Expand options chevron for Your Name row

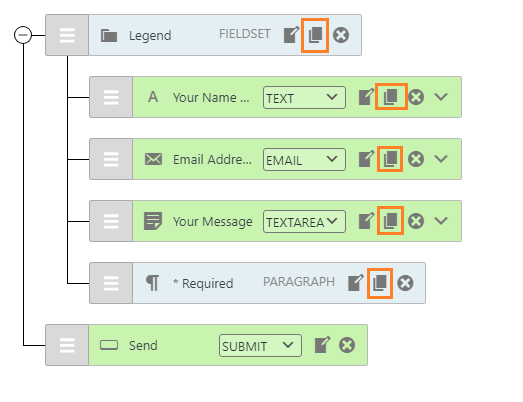click(441, 97)
